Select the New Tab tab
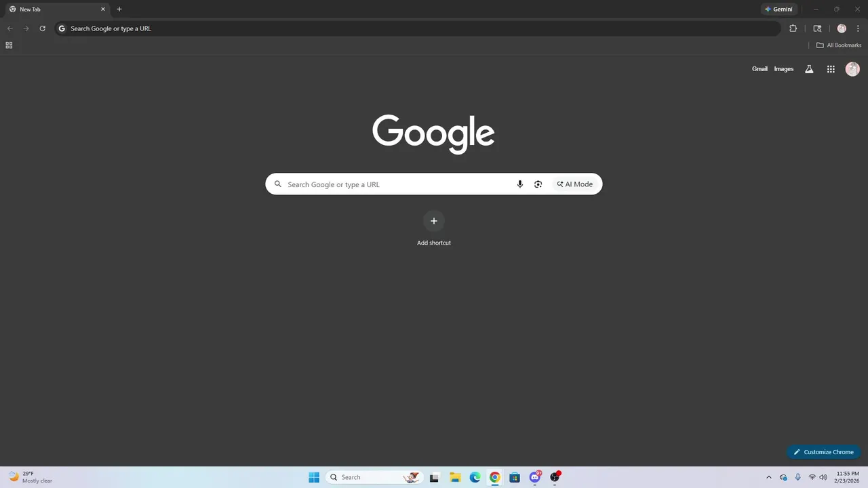The image size is (868, 488). click(57, 9)
